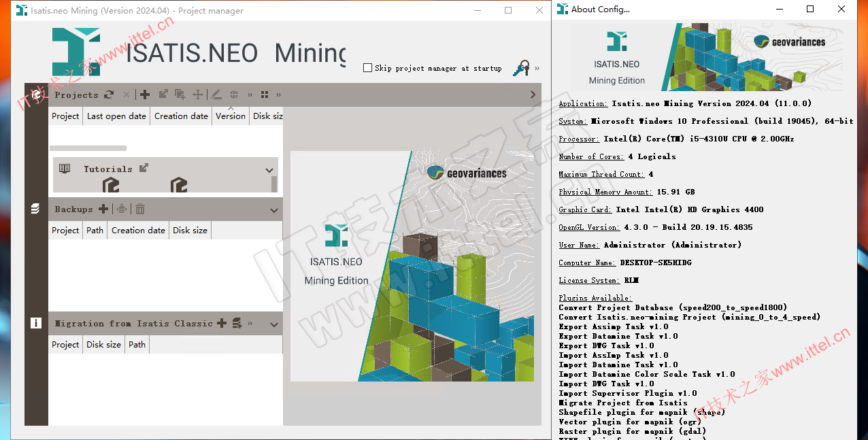Sort projects by Version column
Screen dimensions: 868x440
[x=231, y=116]
